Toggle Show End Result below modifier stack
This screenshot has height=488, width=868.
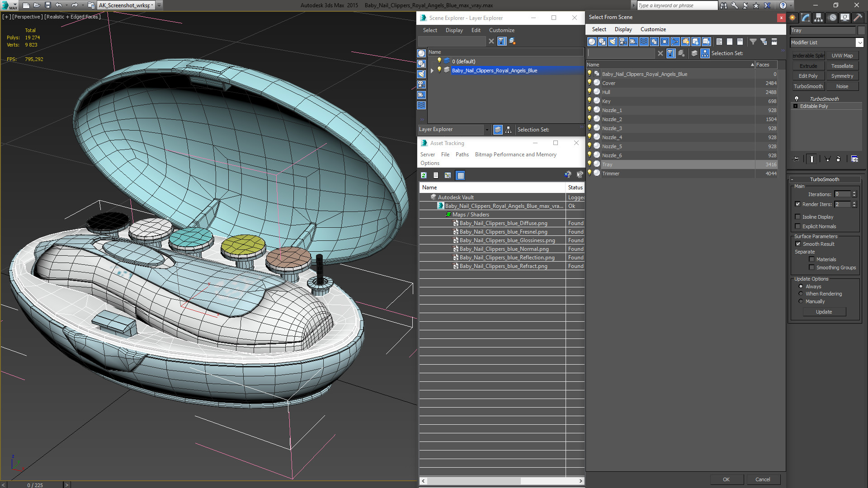[812, 159]
